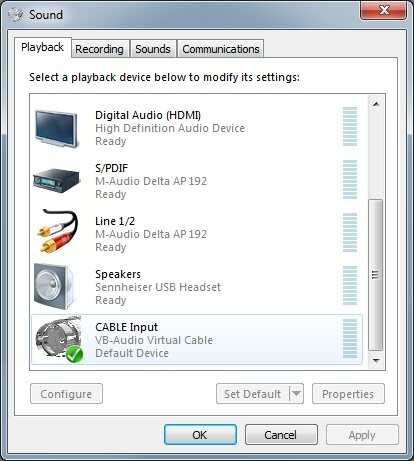
Task: Go to the Communications tab
Action: 221,49
